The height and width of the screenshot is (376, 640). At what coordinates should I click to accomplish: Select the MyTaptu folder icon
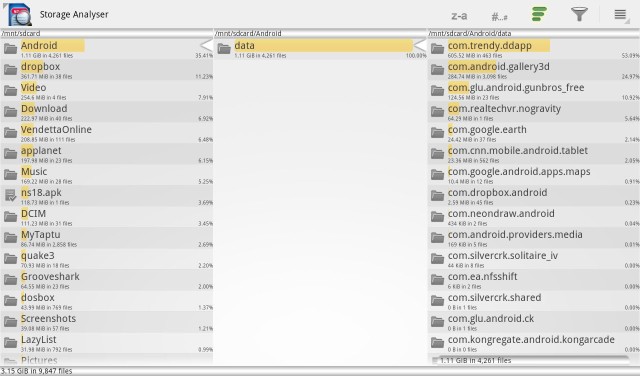[x=10, y=238]
